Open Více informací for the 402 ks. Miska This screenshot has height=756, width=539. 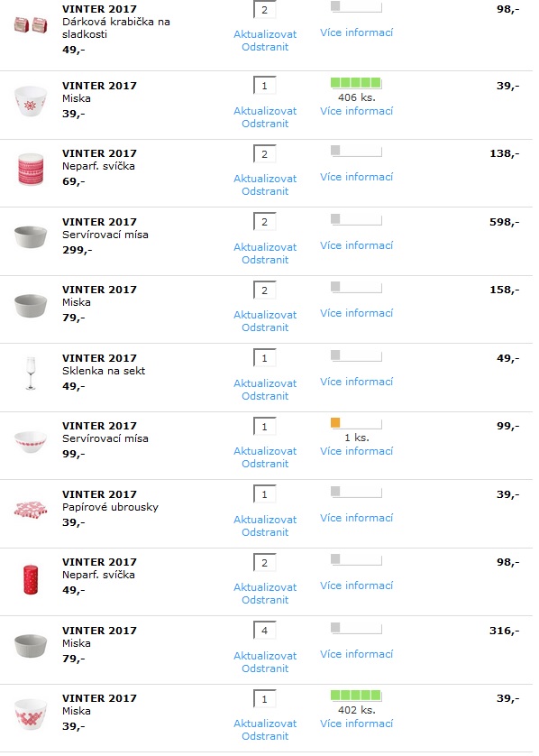(x=356, y=724)
